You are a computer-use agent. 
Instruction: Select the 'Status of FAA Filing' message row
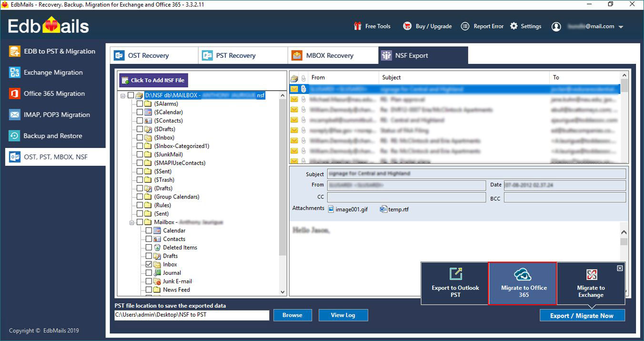pos(455,130)
